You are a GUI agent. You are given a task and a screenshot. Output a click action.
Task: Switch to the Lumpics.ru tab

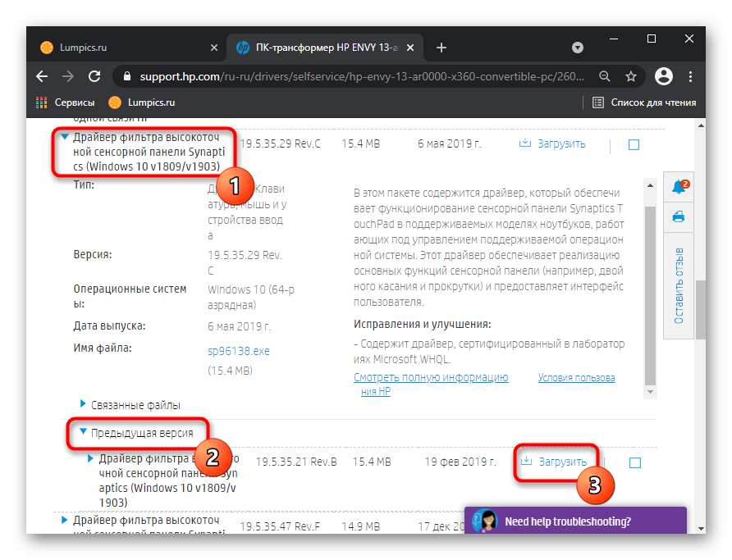82,48
